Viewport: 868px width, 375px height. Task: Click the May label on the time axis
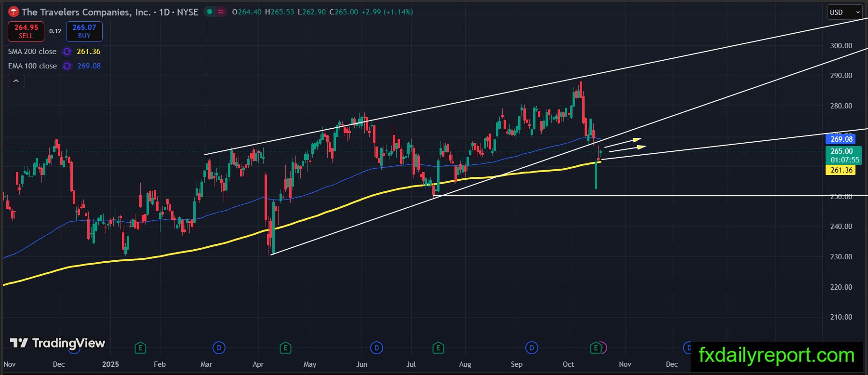310,364
